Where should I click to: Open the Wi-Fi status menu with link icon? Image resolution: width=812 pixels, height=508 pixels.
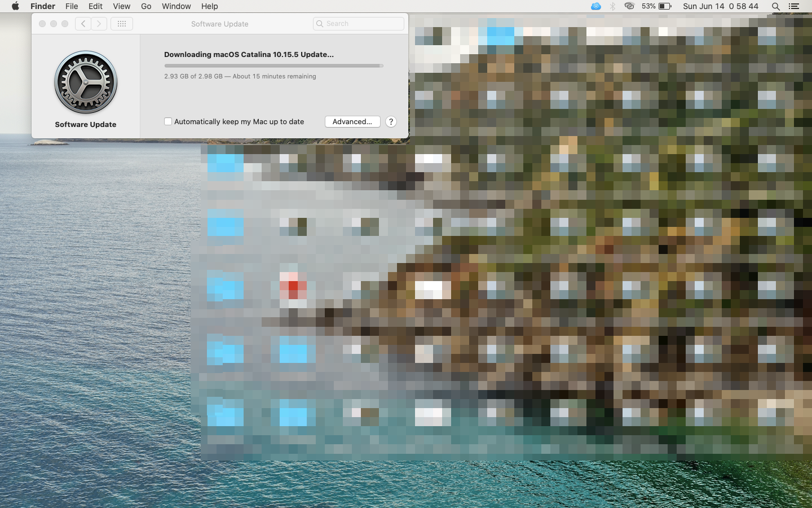click(629, 6)
